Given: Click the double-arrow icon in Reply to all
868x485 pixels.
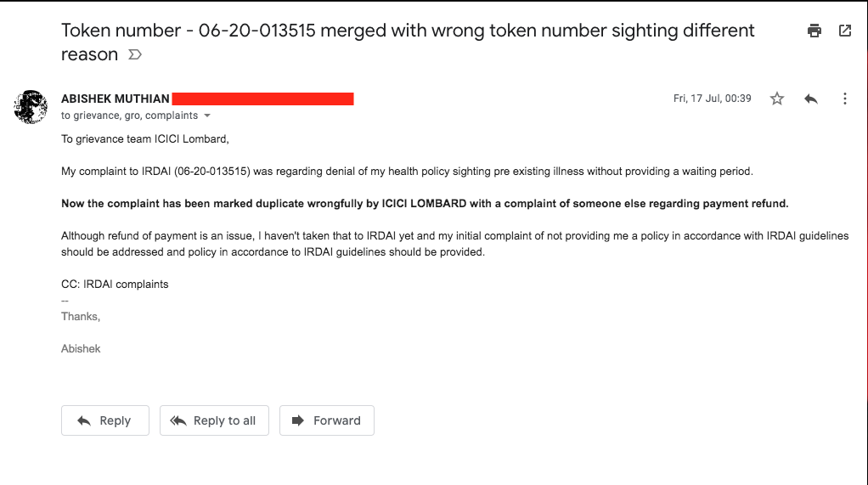Looking at the screenshot, I should coord(178,420).
